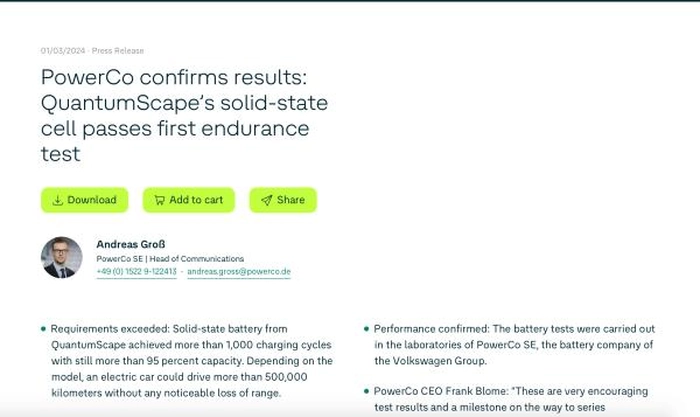The width and height of the screenshot is (700, 417).
Task: Click the Frank Blome quote paragraph
Action: pos(512,398)
